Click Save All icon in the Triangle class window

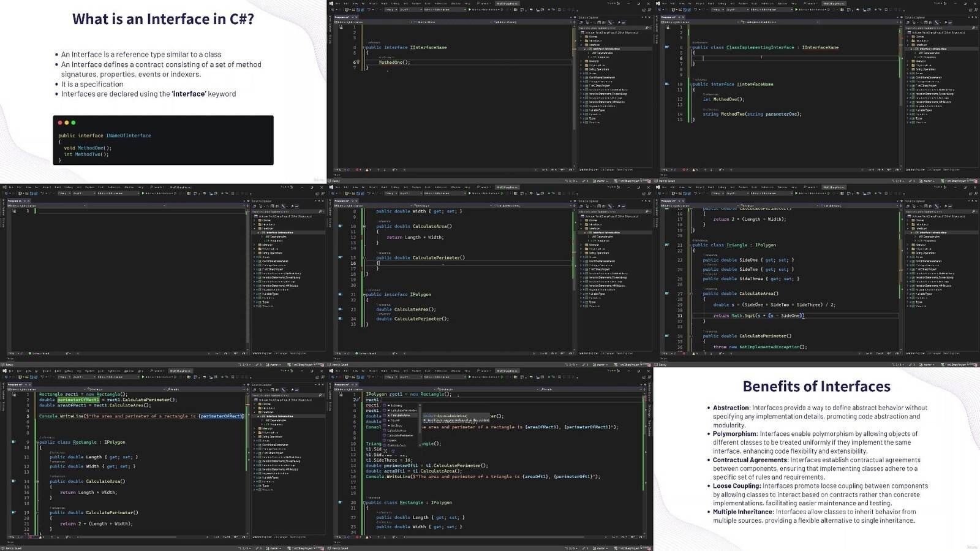[x=689, y=194]
